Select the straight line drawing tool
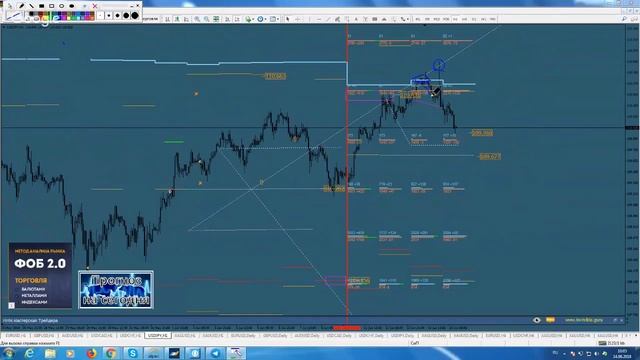Viewport: 640px width, 360px height. (31, 6)
